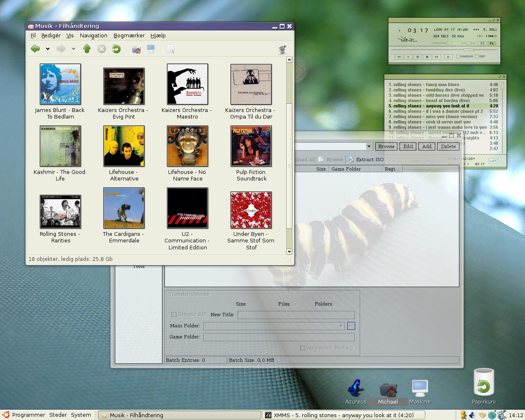
Task: Tick the Auto-patch Media checkbox
Action: [x=303, y=348]
